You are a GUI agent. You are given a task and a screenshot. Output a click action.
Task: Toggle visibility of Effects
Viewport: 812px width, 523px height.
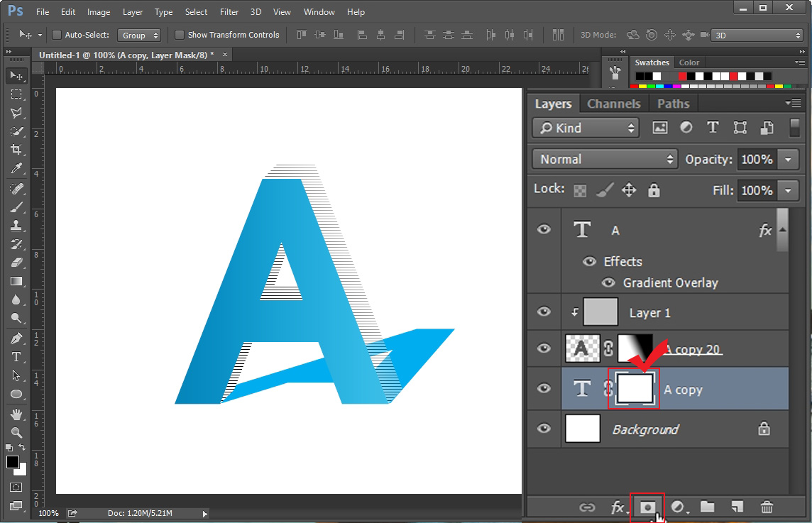click(x=589, y=261)
